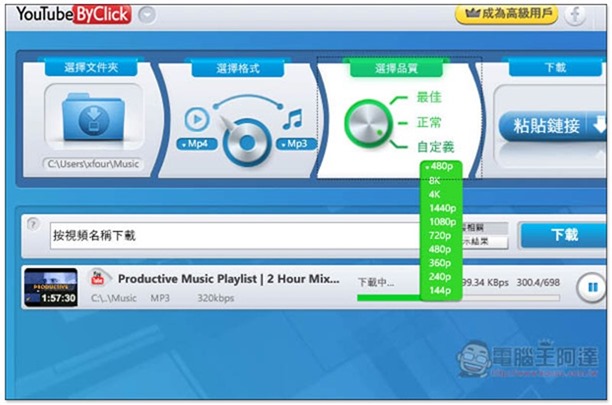Viewport: 612px width, 405px height.
Task: Select 4K from quality dropdown list
Action: click(435, 194)
